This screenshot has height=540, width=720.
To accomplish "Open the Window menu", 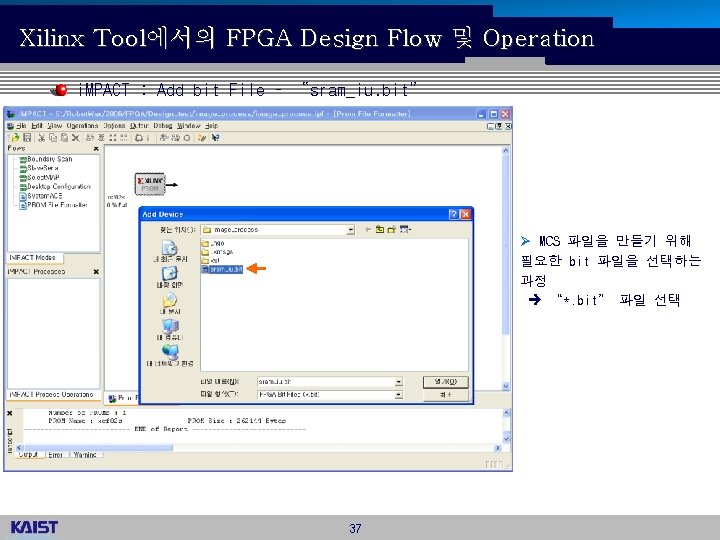I will click(189, 125).
